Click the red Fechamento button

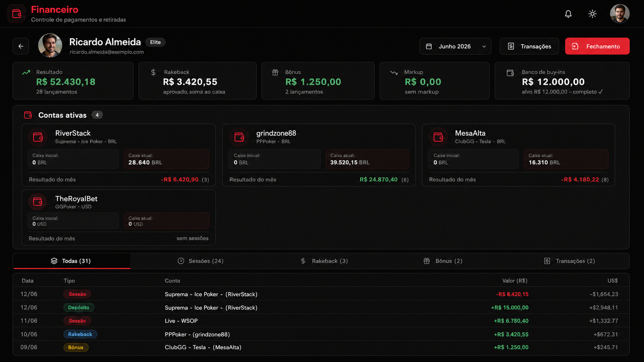click(597, 46)
